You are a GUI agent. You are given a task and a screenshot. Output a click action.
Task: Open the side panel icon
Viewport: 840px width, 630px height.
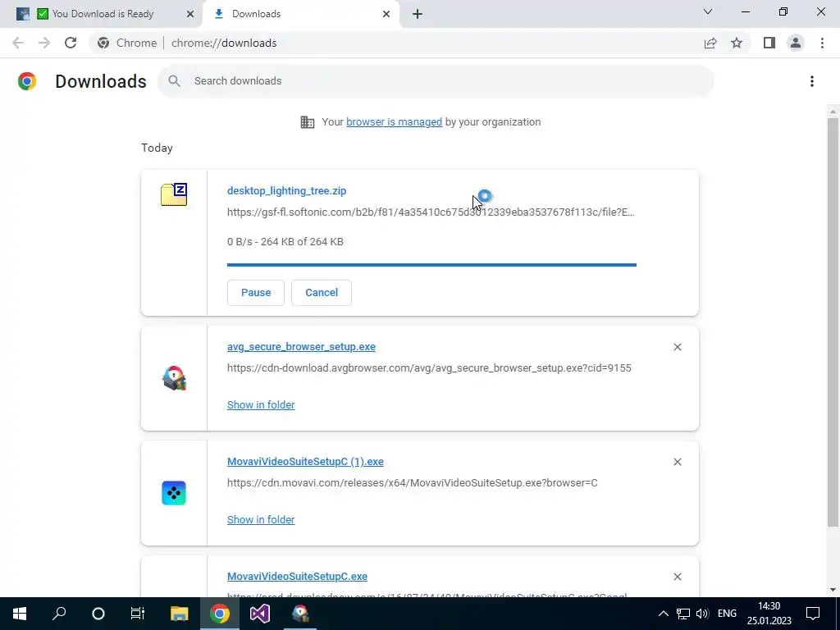click(x=769, y=43)
